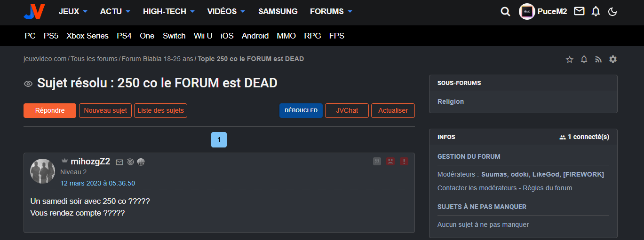Report the post with the exclamation icon
Viewport: 644px width, 240px height.
point(404,162)
